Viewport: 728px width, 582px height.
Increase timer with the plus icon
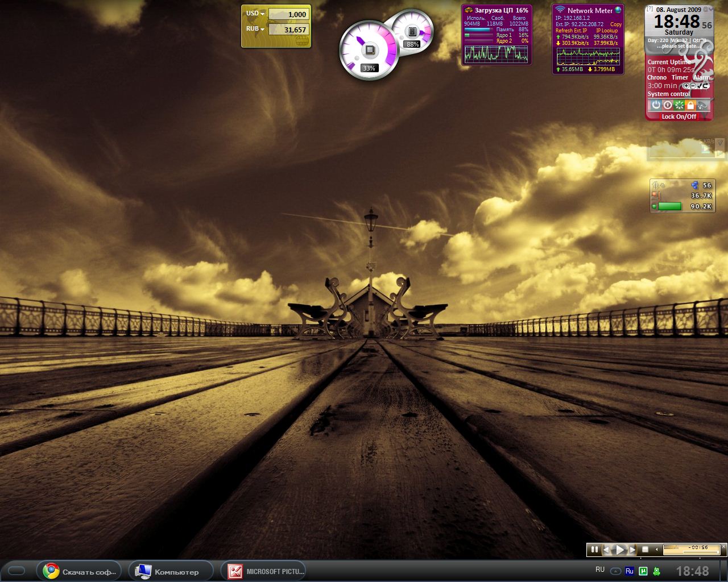click(x=686, y=86)
